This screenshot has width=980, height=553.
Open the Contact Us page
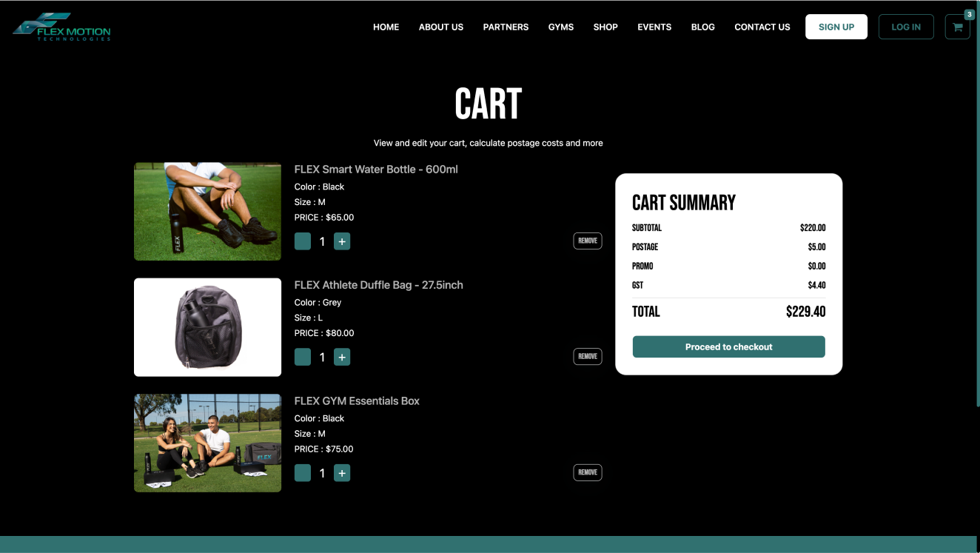coord(762,27)
